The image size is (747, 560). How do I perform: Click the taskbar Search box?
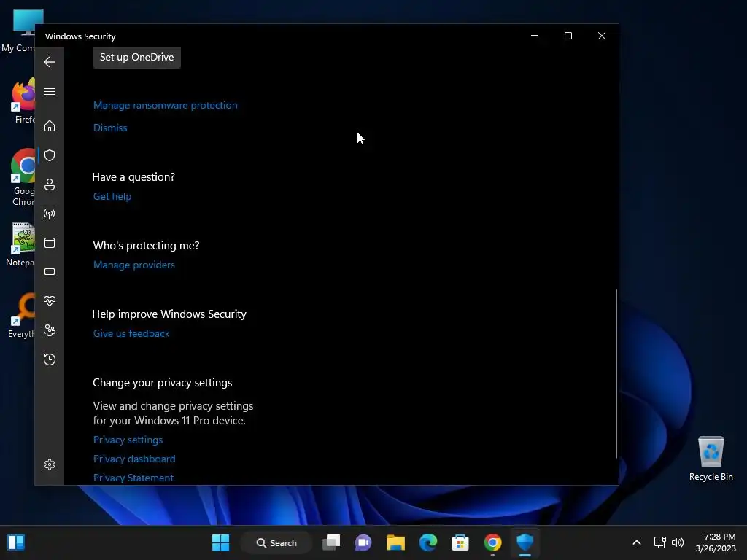click(x=276, y=542)
